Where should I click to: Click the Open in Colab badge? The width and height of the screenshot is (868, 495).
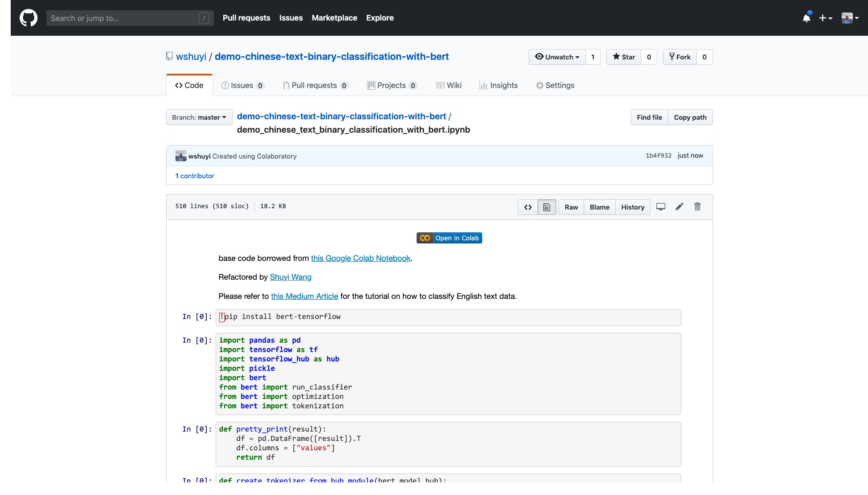click(x=449, y=238)
